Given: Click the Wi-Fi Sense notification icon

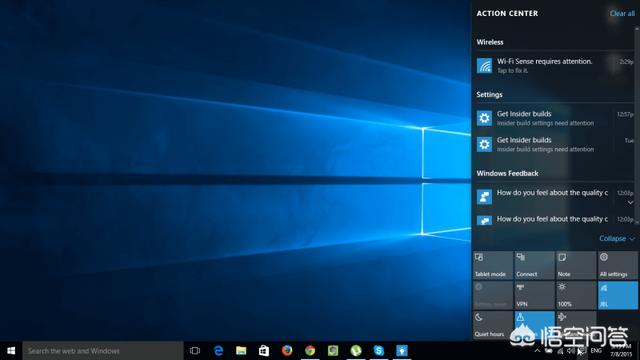Looking at the screenshot, I should click(484, 66).
